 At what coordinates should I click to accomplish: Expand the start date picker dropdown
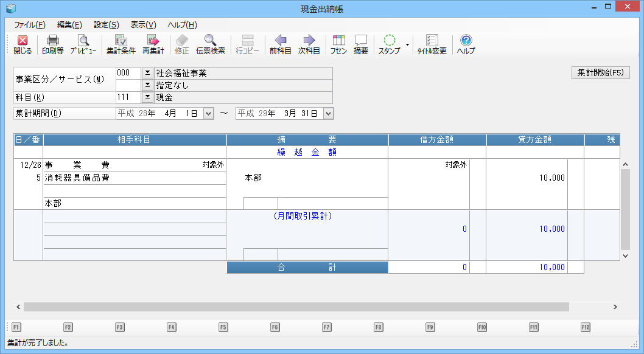pos(208,114)
